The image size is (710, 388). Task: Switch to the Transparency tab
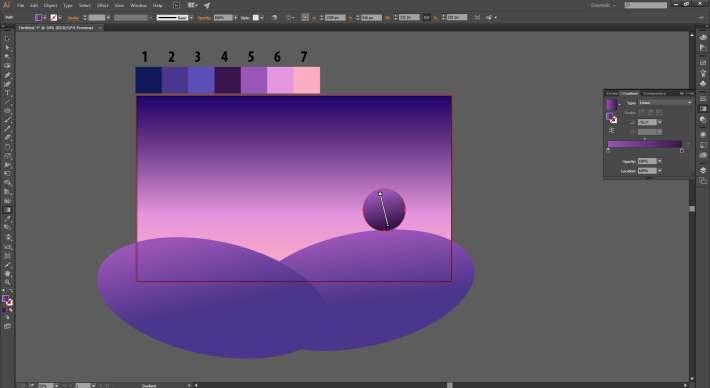click(x=654, y=93)
